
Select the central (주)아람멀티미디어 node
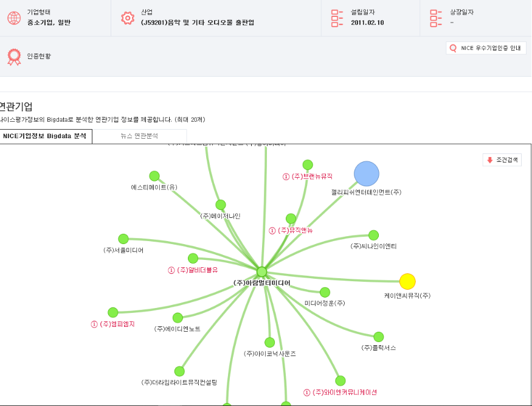(261, 272)
